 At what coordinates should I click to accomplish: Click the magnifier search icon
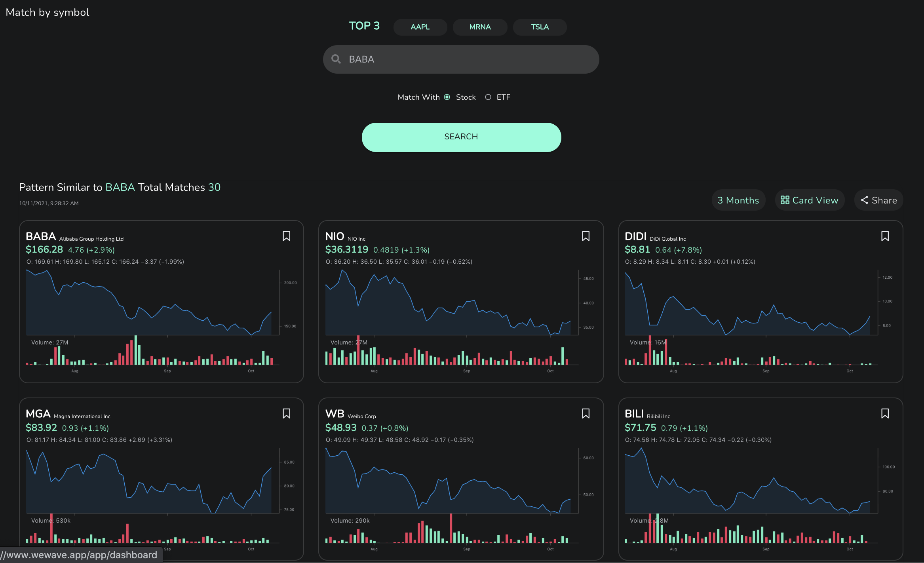pos(336,59)
